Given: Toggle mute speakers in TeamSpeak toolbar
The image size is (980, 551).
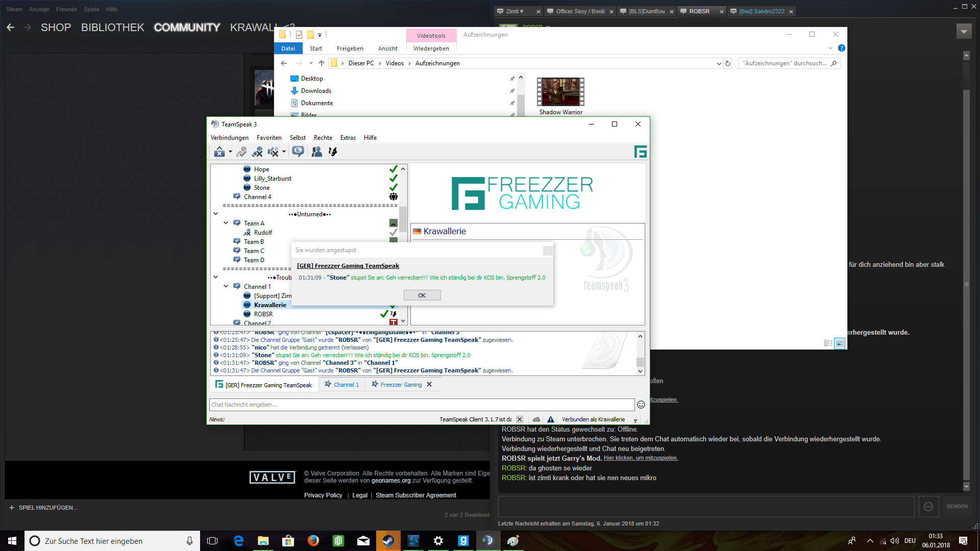Looking at the screenshot, I should [273, 152].
